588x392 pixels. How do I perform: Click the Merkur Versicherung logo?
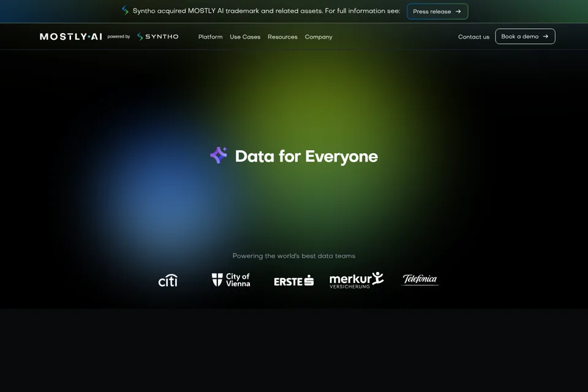click(x=356, y=280)
